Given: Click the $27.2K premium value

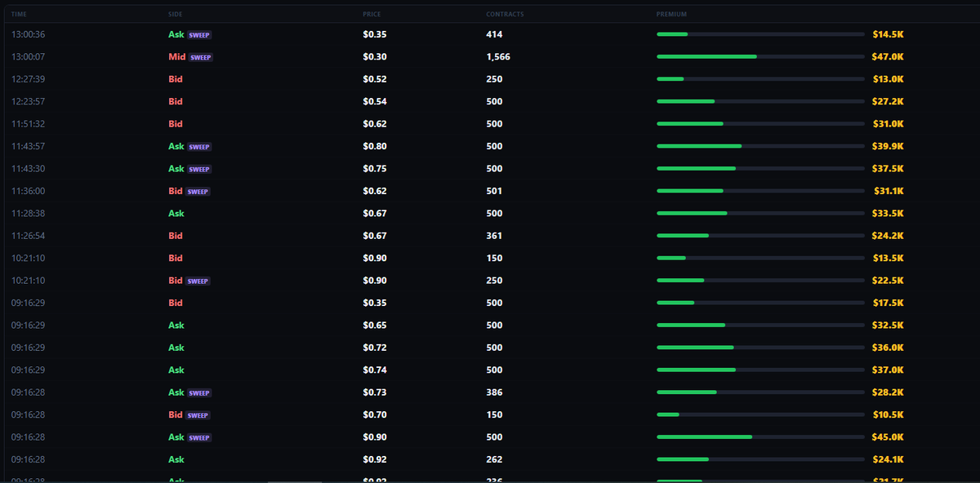Looking at the screenshot, I should click(888, 102).
